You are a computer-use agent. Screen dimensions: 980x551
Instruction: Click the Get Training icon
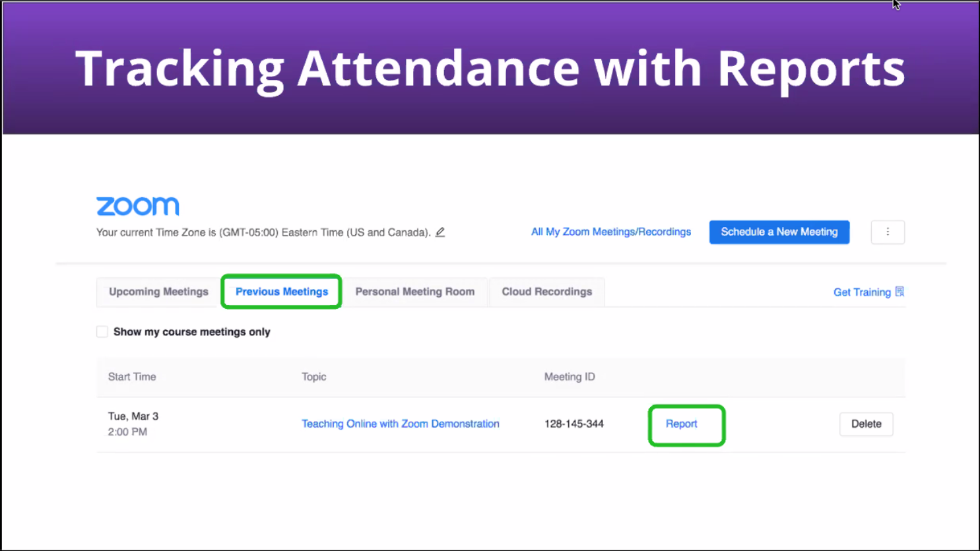click(x=899, y=292)
